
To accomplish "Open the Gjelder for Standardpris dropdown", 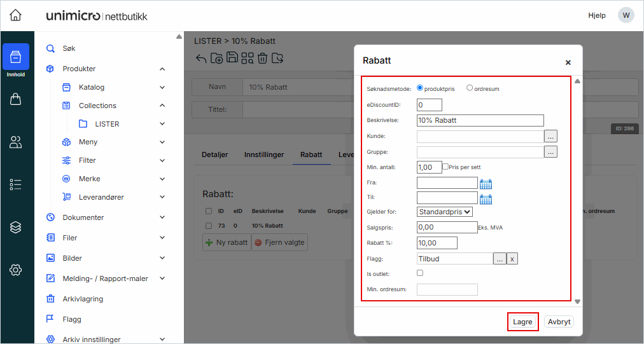I will tap(444, 211).
